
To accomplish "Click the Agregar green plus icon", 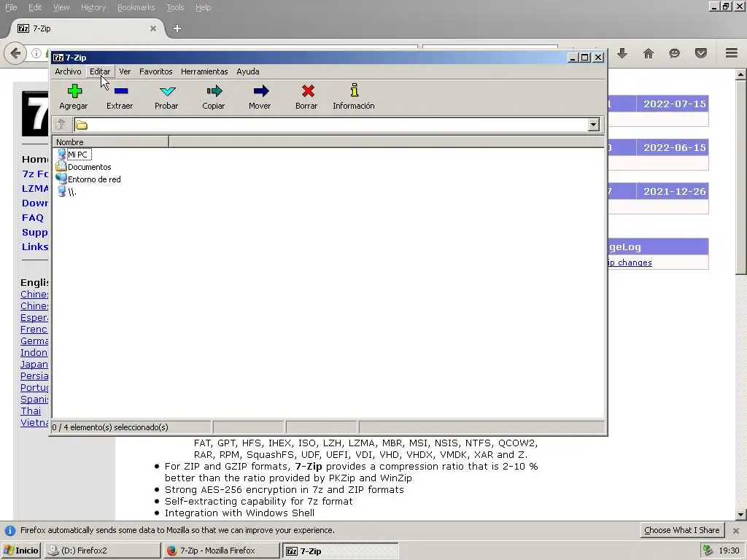I will pos(74,91).
